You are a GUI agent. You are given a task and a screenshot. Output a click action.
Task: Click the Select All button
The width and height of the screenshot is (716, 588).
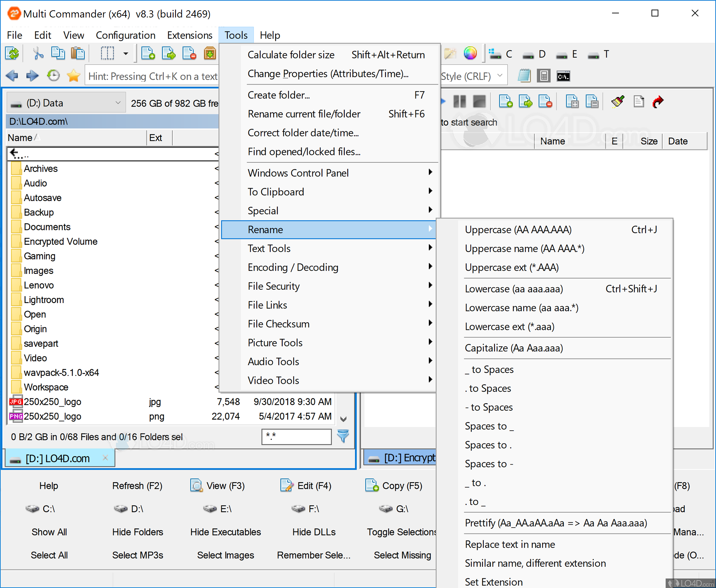[x=49, y=555]
